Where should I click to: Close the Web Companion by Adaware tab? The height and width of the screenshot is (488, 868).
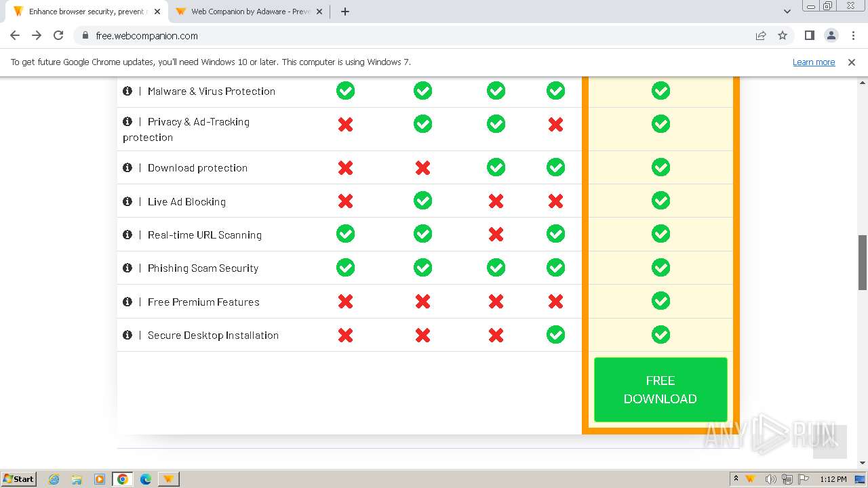(x=319, y=12)
